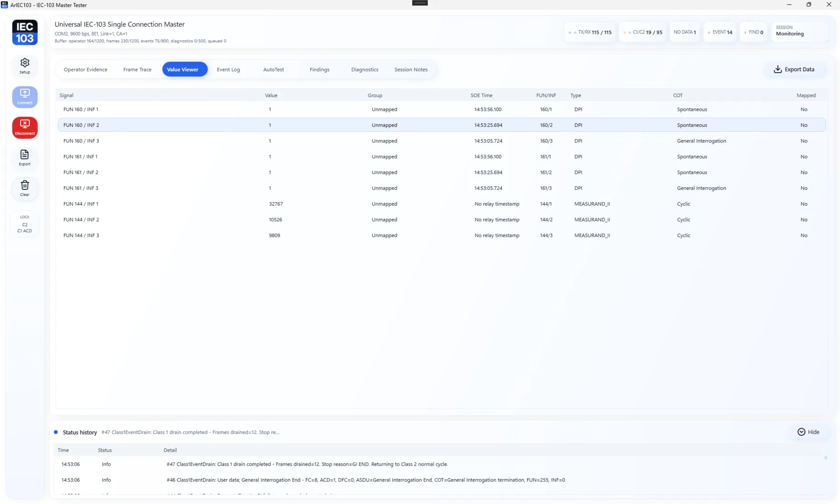Sort by the Value column header
840x504 pixels.
click(271, 95)
